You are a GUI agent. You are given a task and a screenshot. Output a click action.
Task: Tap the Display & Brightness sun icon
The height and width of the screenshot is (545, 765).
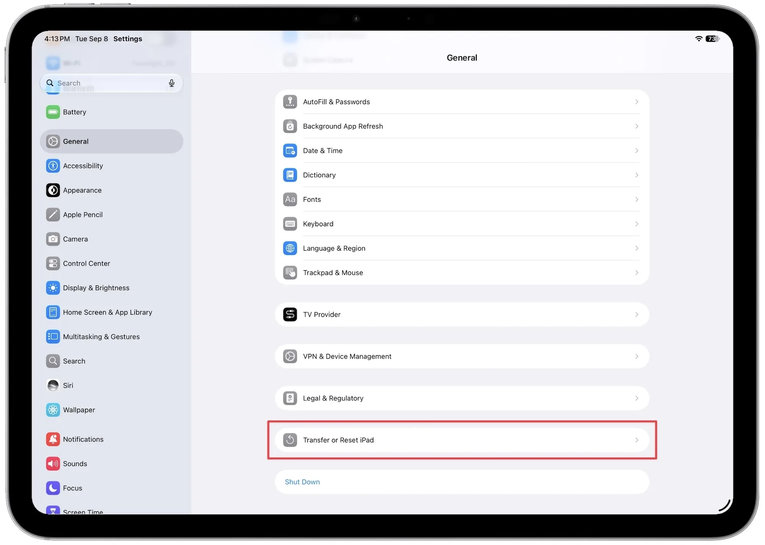tap(53, 288)
